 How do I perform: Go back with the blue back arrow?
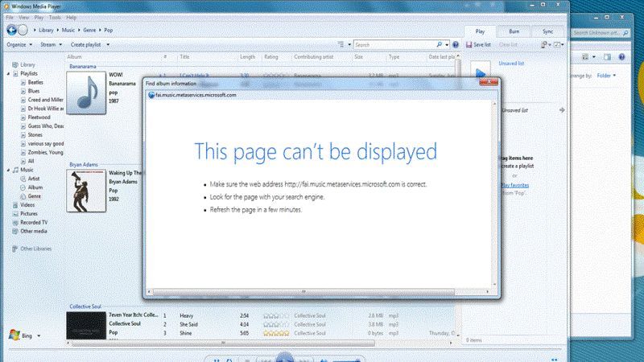coord(11,30)
